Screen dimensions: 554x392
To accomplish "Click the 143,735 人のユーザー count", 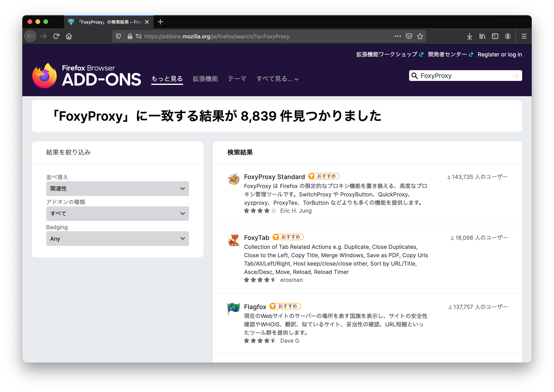I will click(477, 177).
